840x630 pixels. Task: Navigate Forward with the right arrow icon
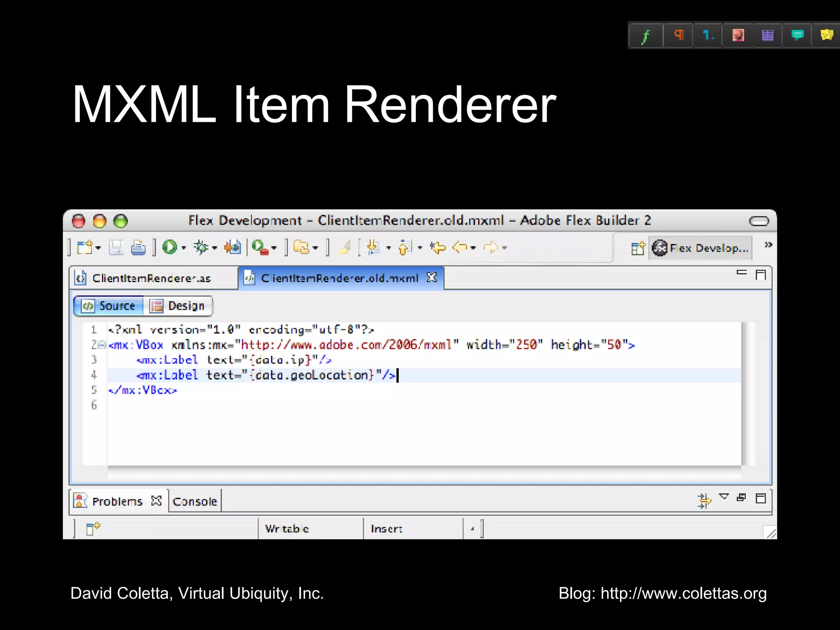pos(491,247)
